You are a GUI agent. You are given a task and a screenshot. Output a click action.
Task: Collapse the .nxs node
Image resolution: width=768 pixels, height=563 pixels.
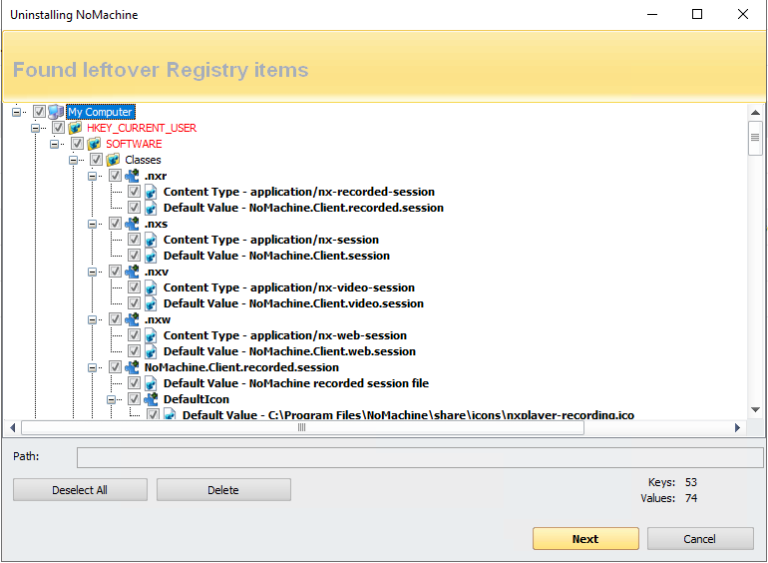click(92, 224)
